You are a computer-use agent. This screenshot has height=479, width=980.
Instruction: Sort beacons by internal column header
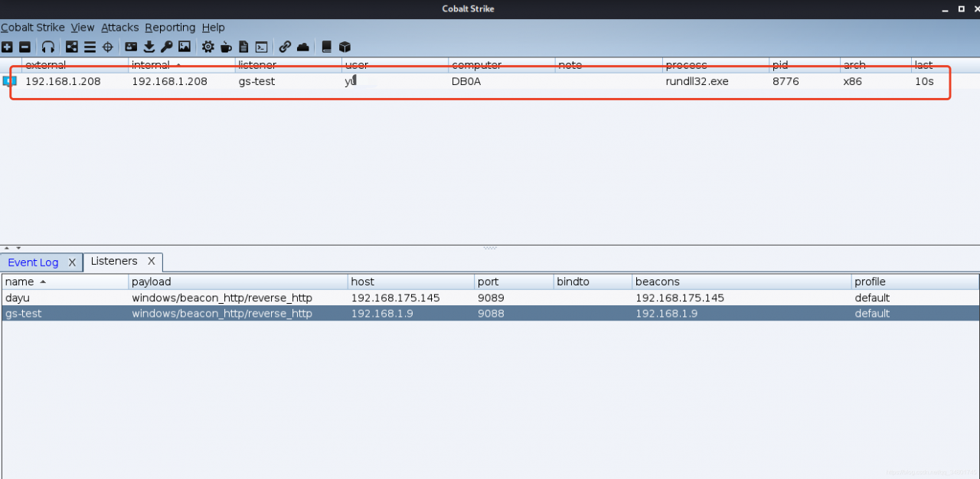click(181, 65)
